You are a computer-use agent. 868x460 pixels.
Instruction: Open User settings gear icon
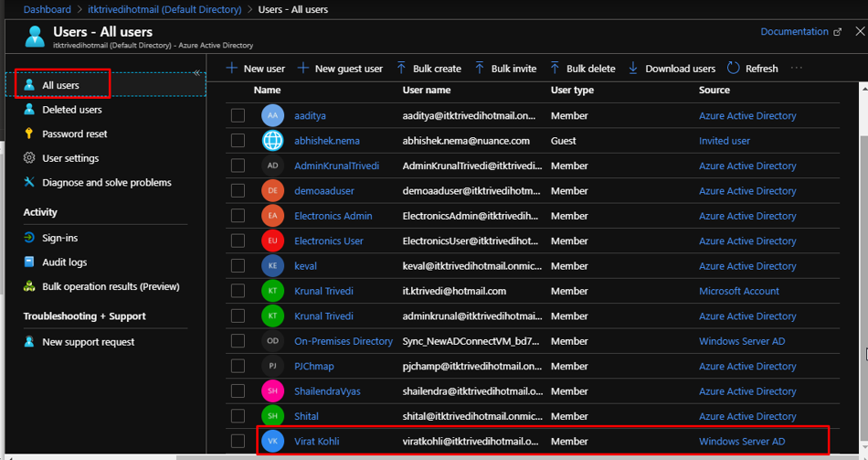29,158
